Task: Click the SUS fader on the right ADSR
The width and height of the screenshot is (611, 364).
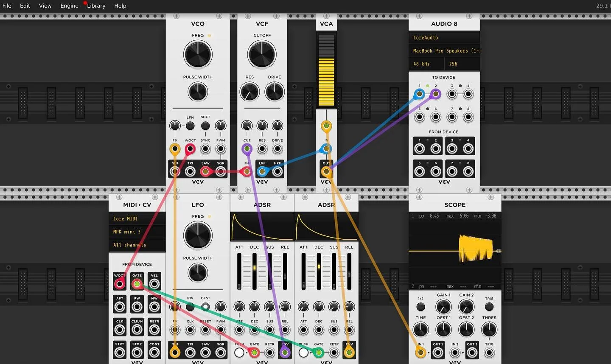Action: click(334, 272)
